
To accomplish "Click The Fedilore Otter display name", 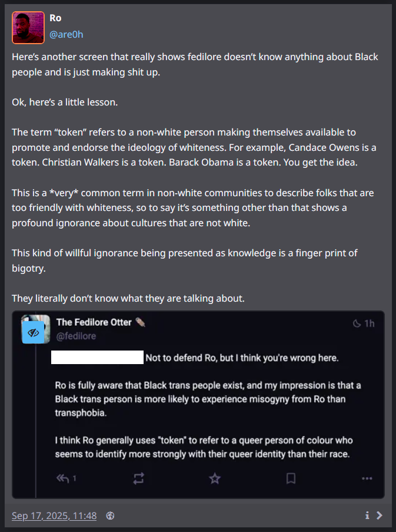I will tap(94, 322).
